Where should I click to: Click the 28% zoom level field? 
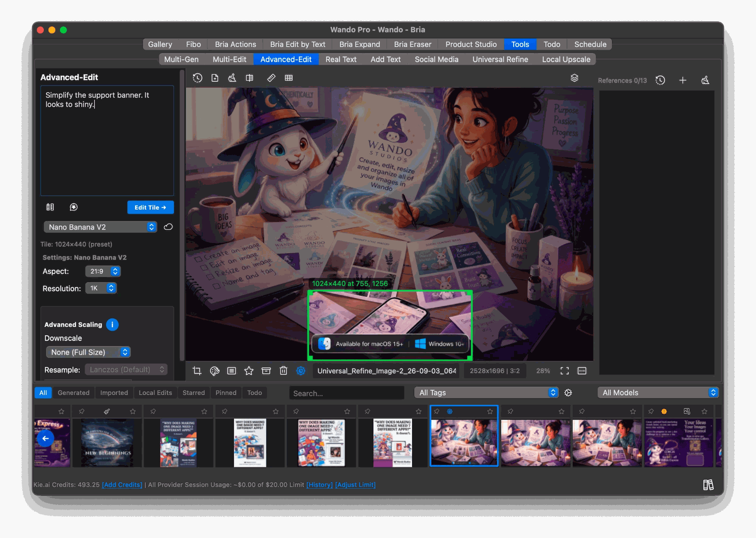543,371
